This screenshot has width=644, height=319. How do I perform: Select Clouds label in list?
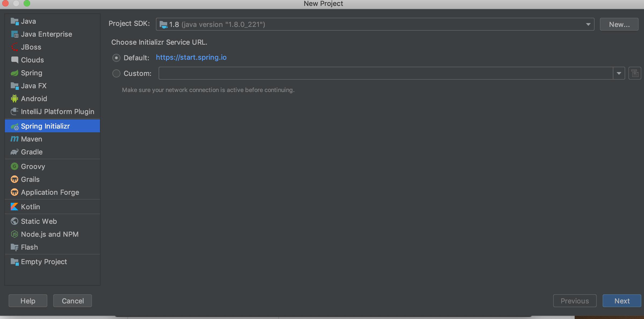coord(32,60)
